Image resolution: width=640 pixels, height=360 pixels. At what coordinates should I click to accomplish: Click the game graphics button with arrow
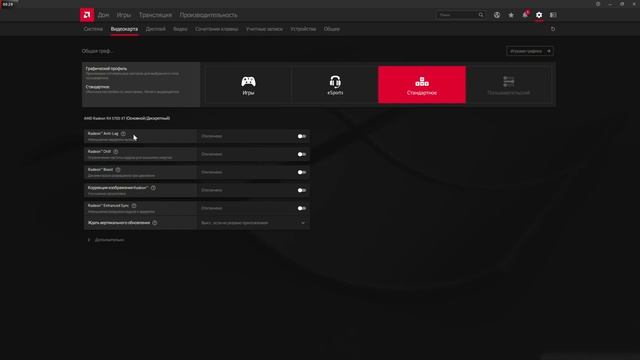(x=530, y=51)
